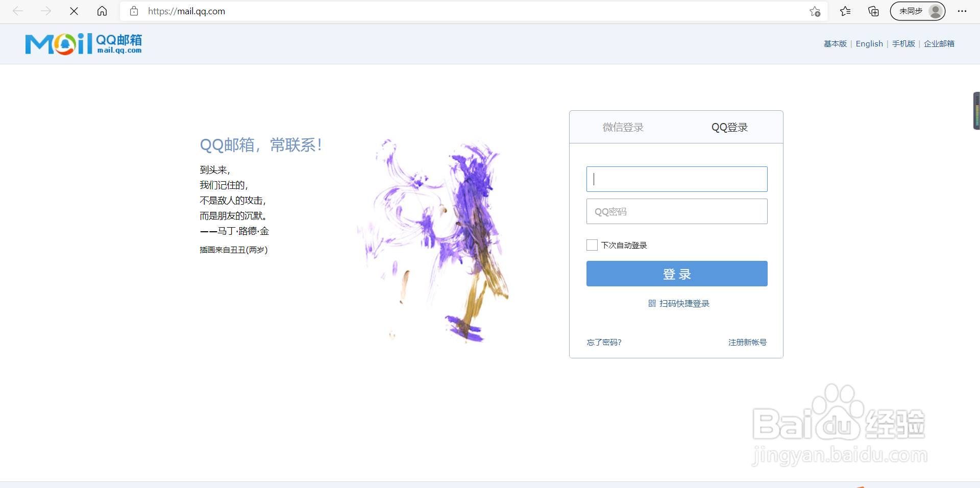Switch the page to English
Image resolution: width=980 pixels, height=488 pixels.
pos(869,44)
